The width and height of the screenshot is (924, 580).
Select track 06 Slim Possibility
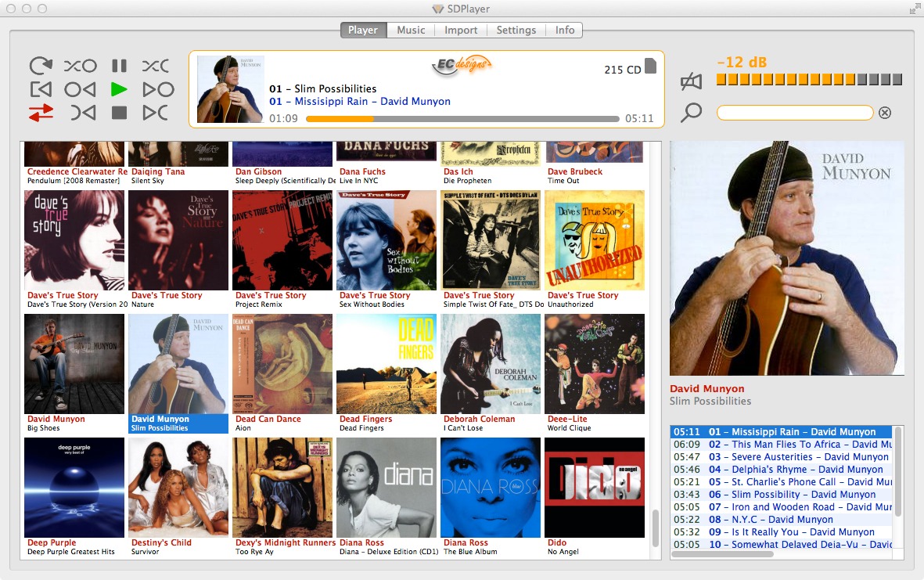[782, 495]
